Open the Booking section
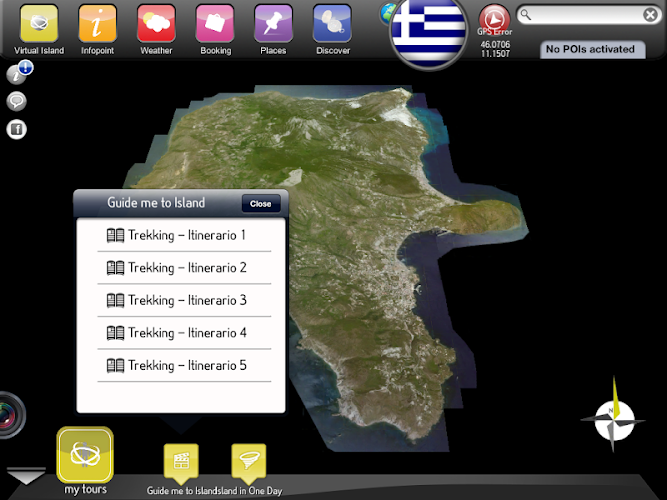This screenshot has width=667, height=500. [x=215, y=24]
